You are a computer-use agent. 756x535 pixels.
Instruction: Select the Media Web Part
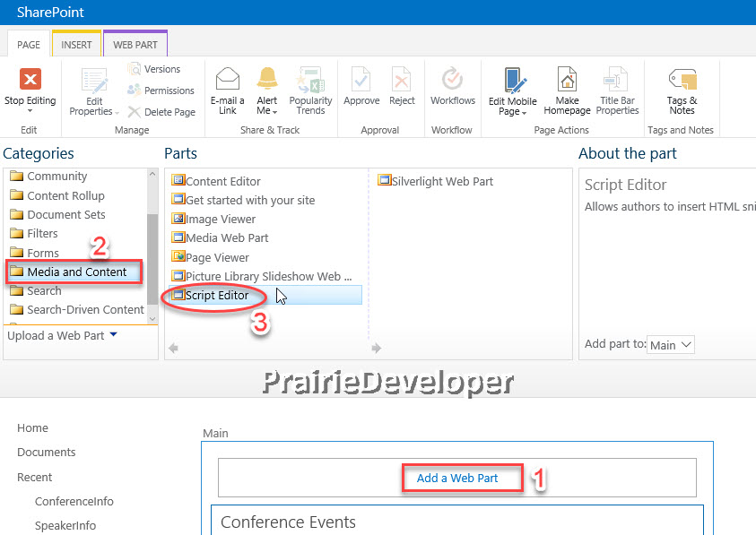click(x=220, y=237)
